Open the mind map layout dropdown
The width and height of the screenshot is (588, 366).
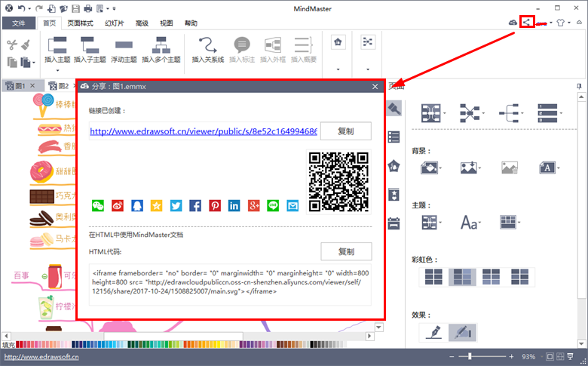pyautogui.click(x=433, y=113)
